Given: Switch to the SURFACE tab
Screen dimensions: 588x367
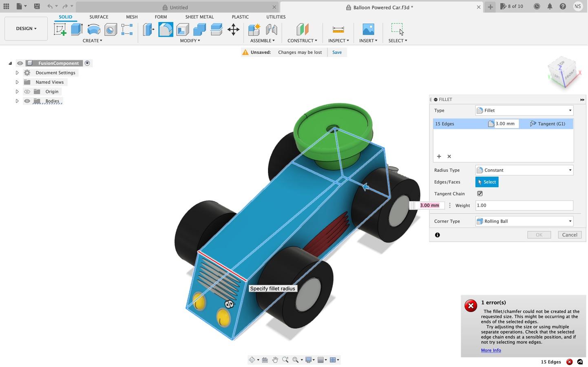Looking at the screenshot, I should click(x=99, y=17).
